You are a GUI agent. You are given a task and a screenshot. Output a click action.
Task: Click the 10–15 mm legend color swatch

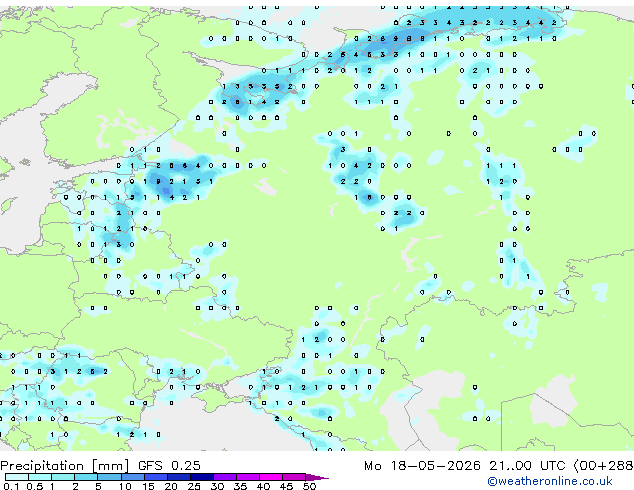point(133,477)
